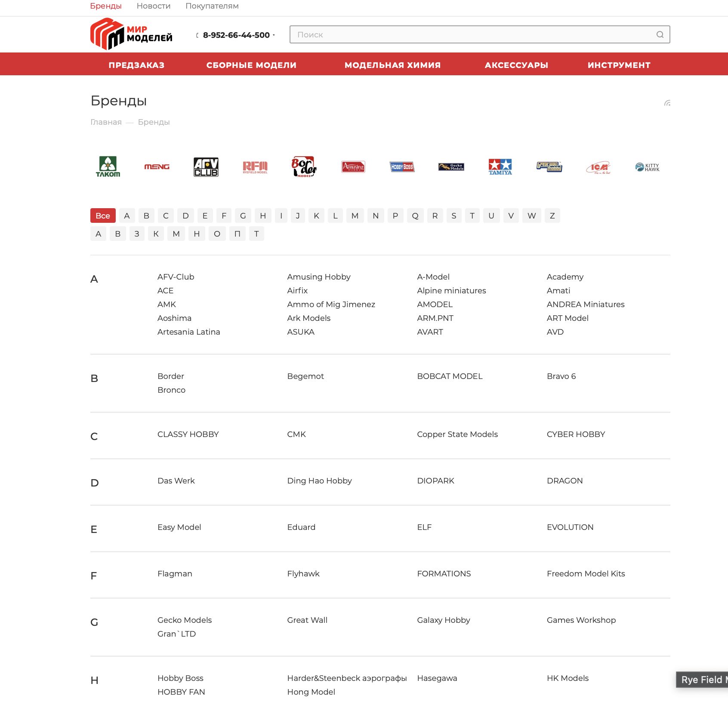Open the Сборные модели menu

click(x=251, y=65)
